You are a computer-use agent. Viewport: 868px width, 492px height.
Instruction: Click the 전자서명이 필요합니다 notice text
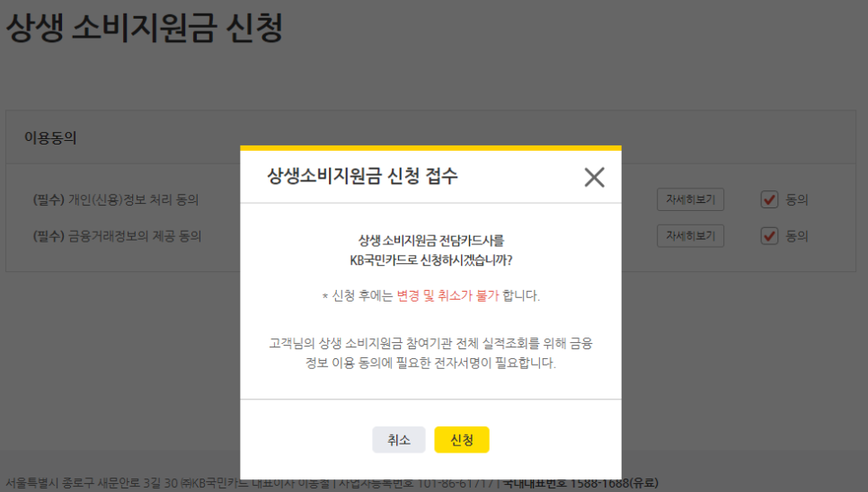coord(430,353)
